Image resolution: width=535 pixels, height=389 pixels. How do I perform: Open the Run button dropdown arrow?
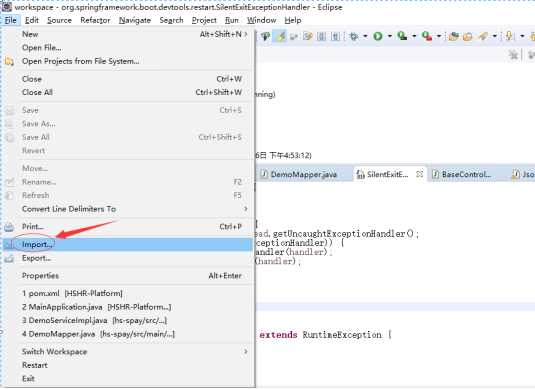[x=389, y=36]
